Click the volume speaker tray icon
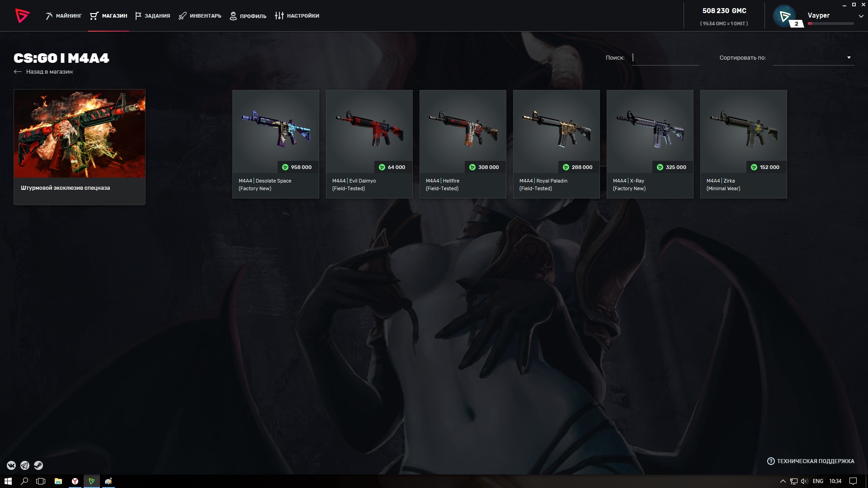Viewport: 868px width, 488px height. tap(804, 481)
